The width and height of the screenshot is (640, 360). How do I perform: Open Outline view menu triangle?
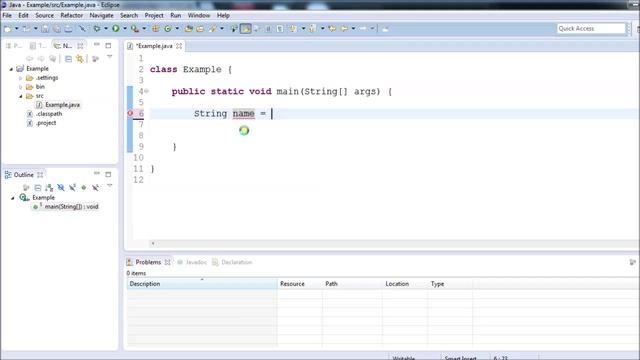pyautogui.click(x=110, y=186)
